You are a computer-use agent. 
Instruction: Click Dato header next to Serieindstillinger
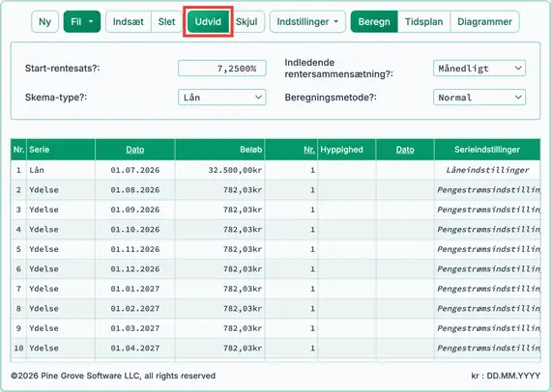point(405,150)
